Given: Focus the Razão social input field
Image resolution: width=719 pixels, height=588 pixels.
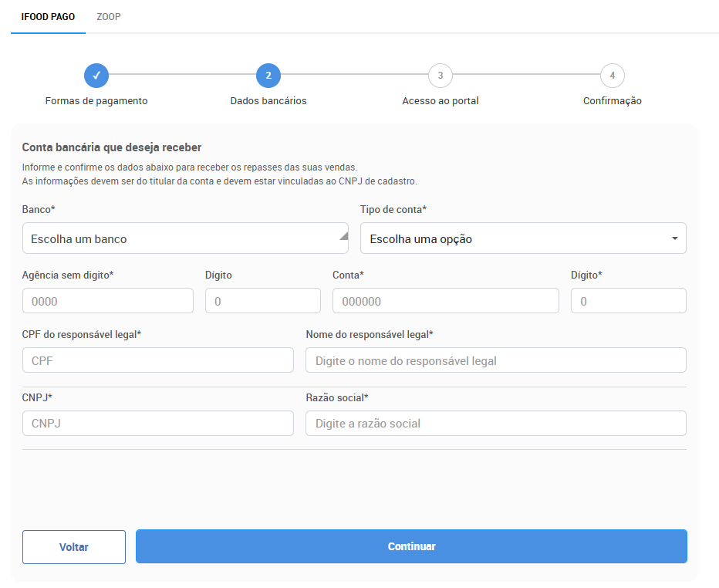Looking at the screenshot, I should (x=495, y=423).
